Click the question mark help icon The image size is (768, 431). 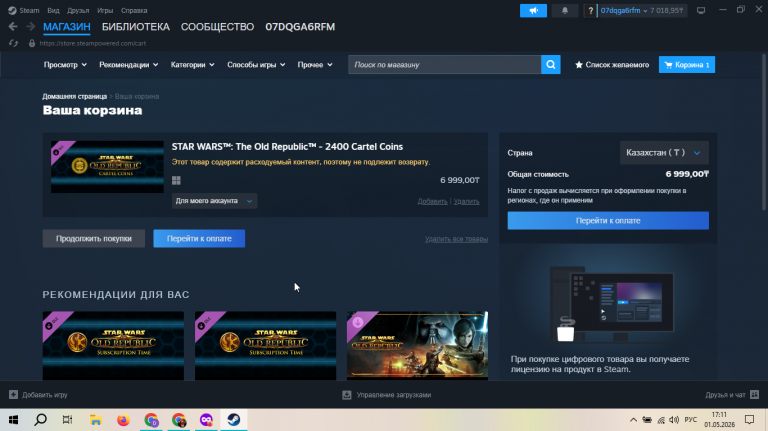[590, 10]
